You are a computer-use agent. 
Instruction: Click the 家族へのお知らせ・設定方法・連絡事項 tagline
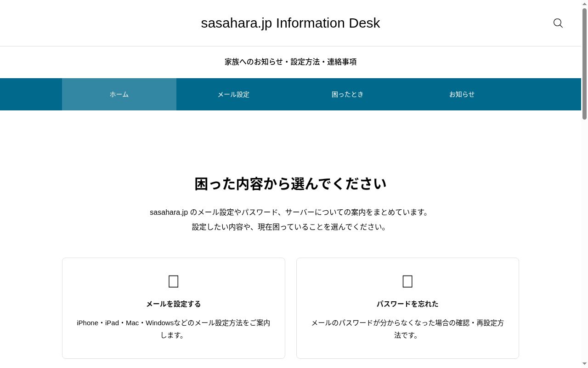290,62
